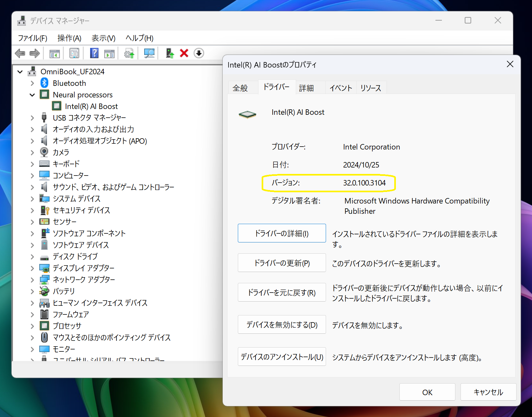Click the action pane toolbar icon
The image size is (532, 417).
coord(109,53)
